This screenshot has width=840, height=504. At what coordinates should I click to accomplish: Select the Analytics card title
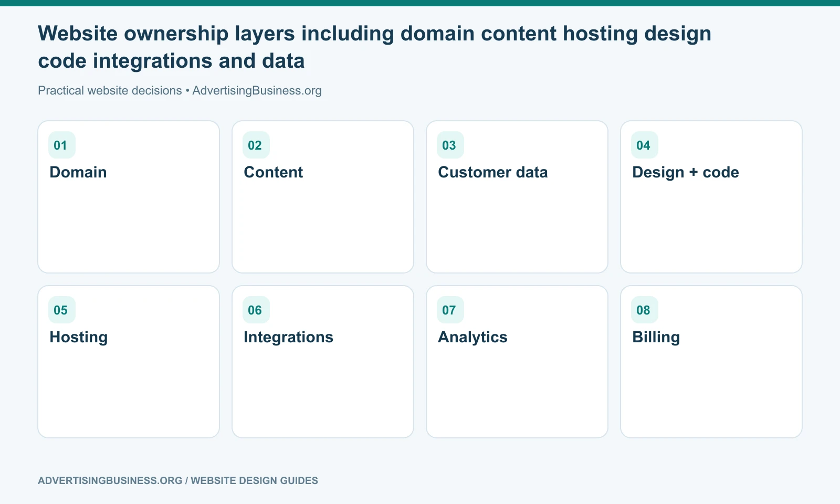pos(472,337)
